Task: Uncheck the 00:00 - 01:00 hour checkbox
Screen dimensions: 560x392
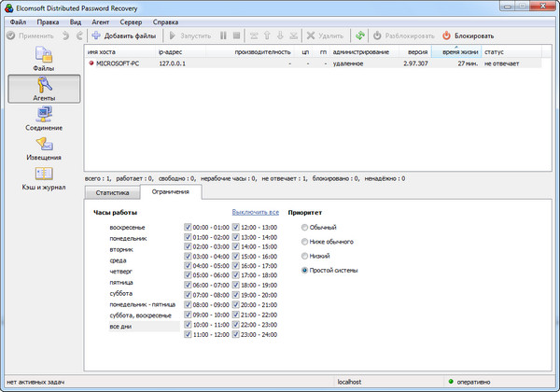Action: [x=189, y=227]
